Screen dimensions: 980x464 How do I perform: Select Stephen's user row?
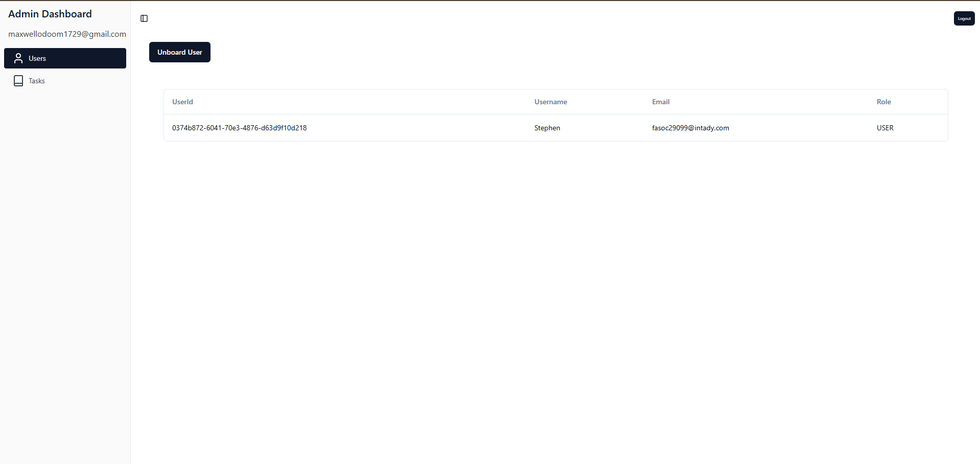[x=555, y=128]
